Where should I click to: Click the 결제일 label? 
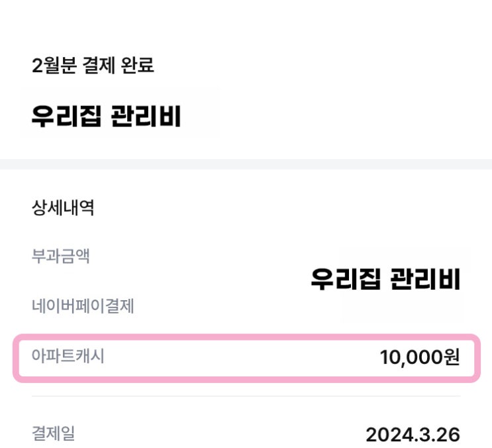[54, 434]
